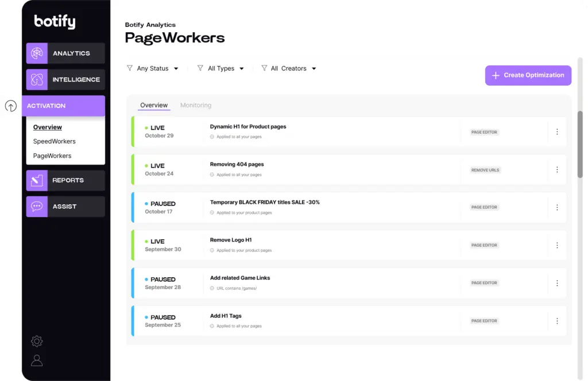Click the vertical scrollbar thumb
The image size is (588, 381).
(580, 144)
